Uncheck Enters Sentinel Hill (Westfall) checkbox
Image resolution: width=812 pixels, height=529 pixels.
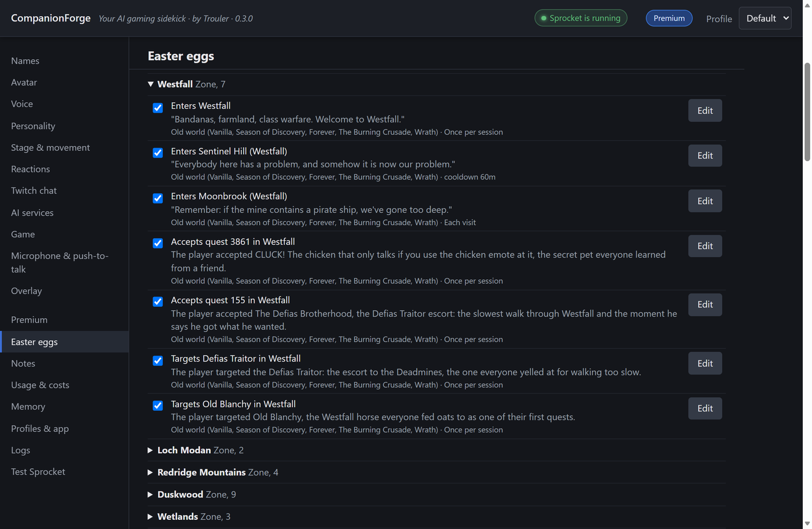point(158,153)
